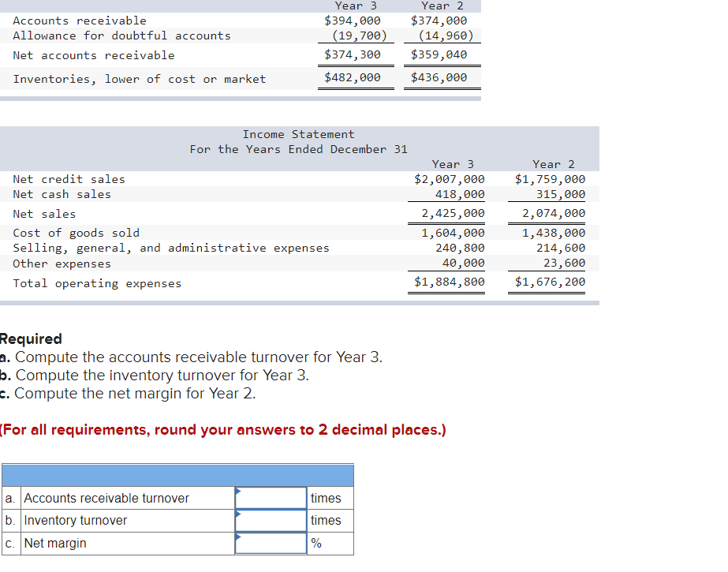Screen dimensions: 728x572
Task: Click the 'Net margin' row text
Action: coord(55,543)
